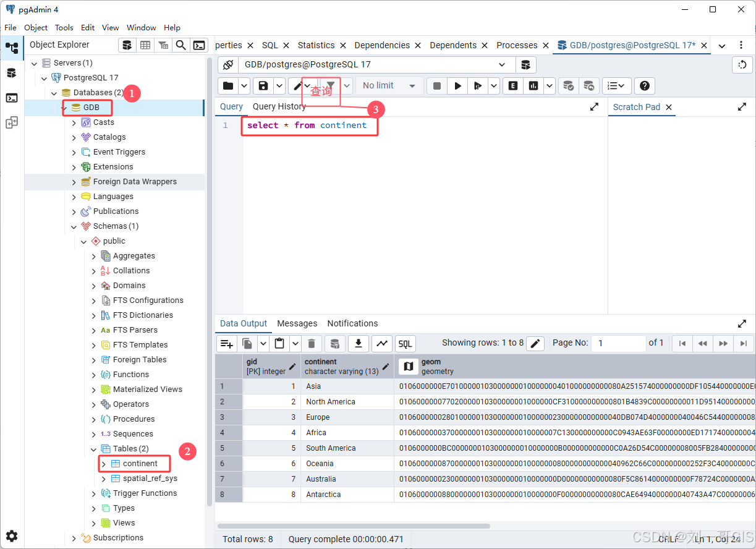Open the Graph Visualiser icon
Image resolution: width=756 pixels, height=549 pixels.
coord(382,343)
